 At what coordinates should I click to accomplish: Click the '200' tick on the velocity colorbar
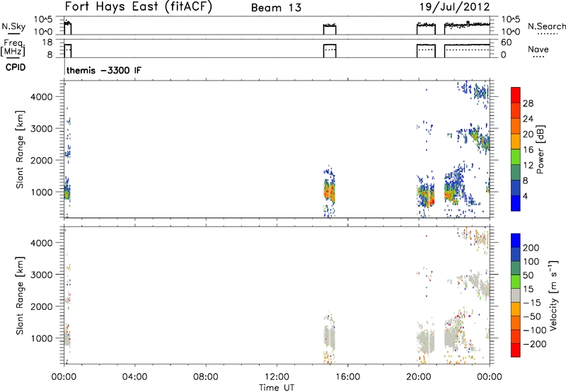[x=531, y=248]
